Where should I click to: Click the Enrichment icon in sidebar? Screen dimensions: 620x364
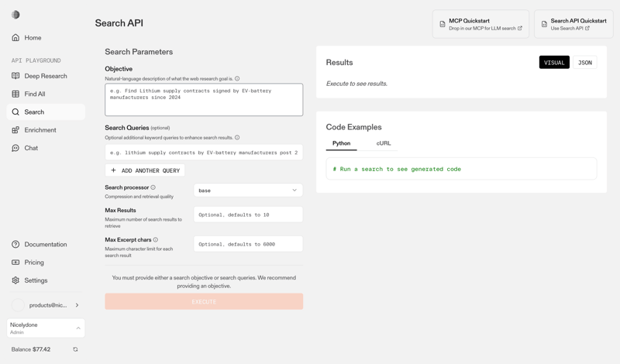(x=15, y=129)
